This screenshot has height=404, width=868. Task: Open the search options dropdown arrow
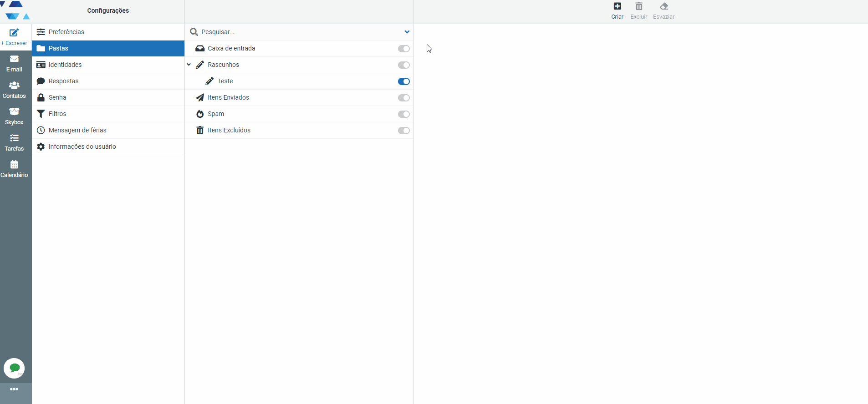(x=407, y=32)
